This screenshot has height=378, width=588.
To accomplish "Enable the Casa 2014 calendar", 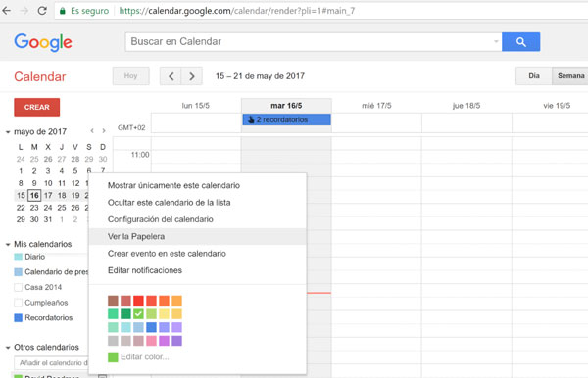I will pos(18,287).
